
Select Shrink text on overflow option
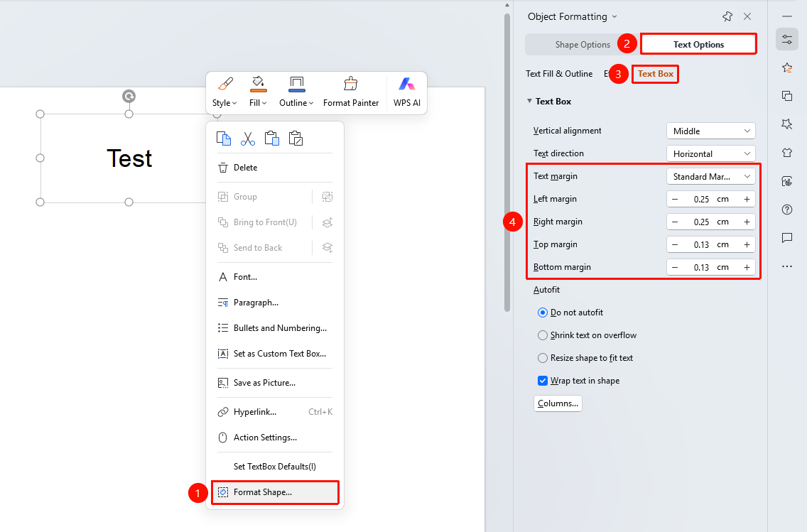(543, 335)
